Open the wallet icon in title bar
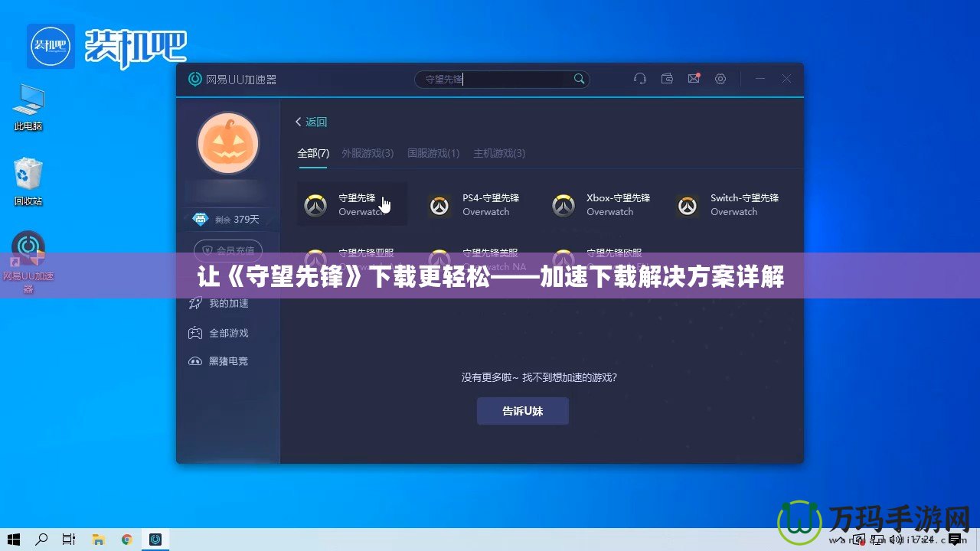The image size is (980, 551). pyautogui.click(x=667, y=79)
